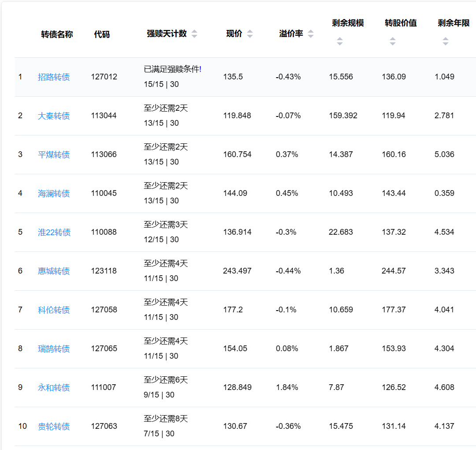Click the 平煤转债 link
Image resolution: width=476 pixels, height=450 pixels.
pyautogui.click(x=54, y=155)
